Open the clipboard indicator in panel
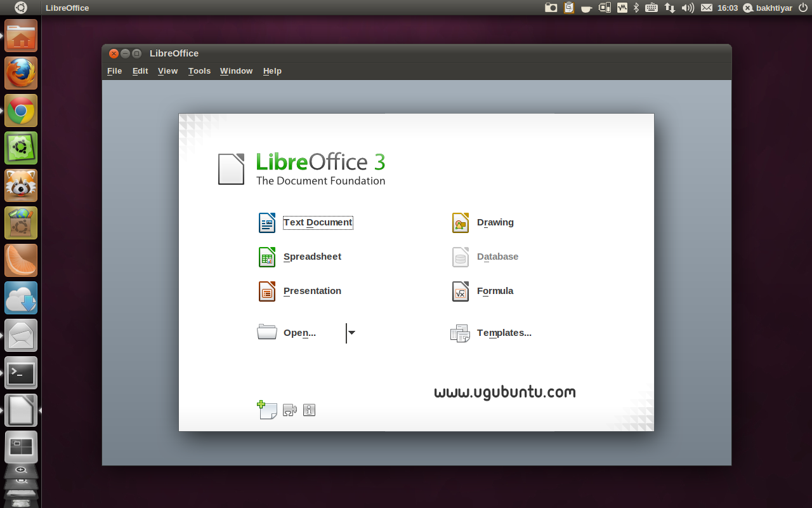This screenshot has height=508, width=812. (x=569, y=8)
